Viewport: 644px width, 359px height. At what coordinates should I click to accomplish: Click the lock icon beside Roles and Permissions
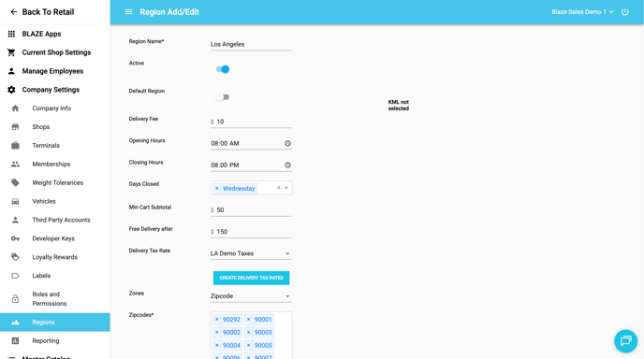tap(15, 298)
